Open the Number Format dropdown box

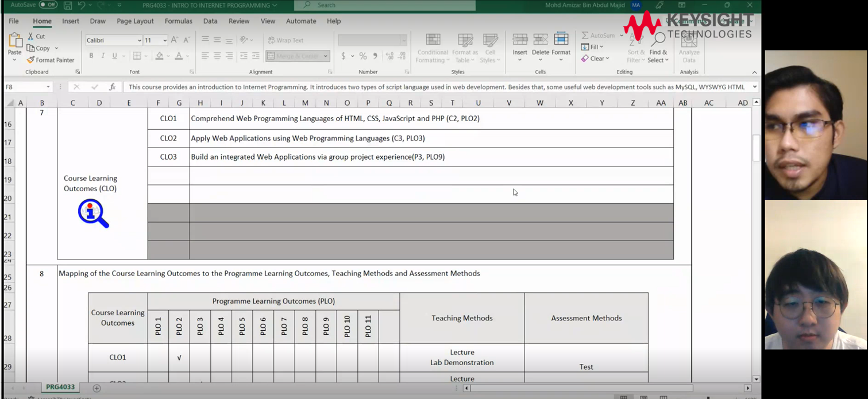click(372, 40)
